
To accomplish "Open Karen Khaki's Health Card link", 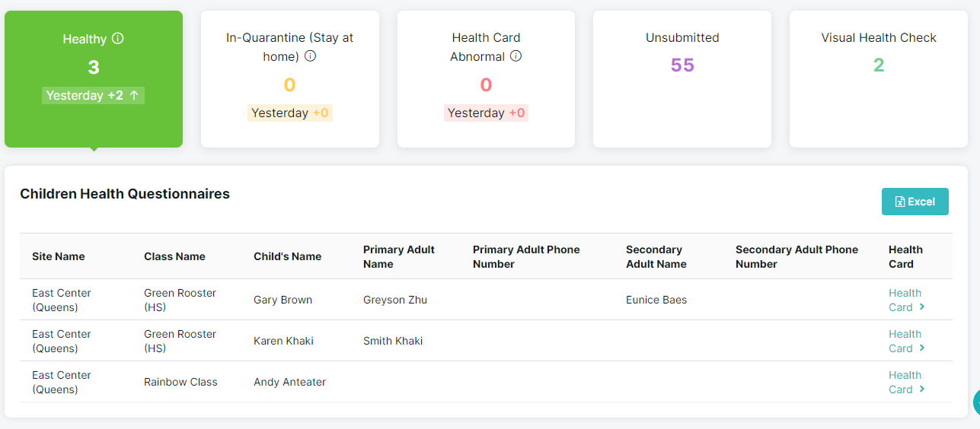I will pyautogui.click(x=906, y=342).
